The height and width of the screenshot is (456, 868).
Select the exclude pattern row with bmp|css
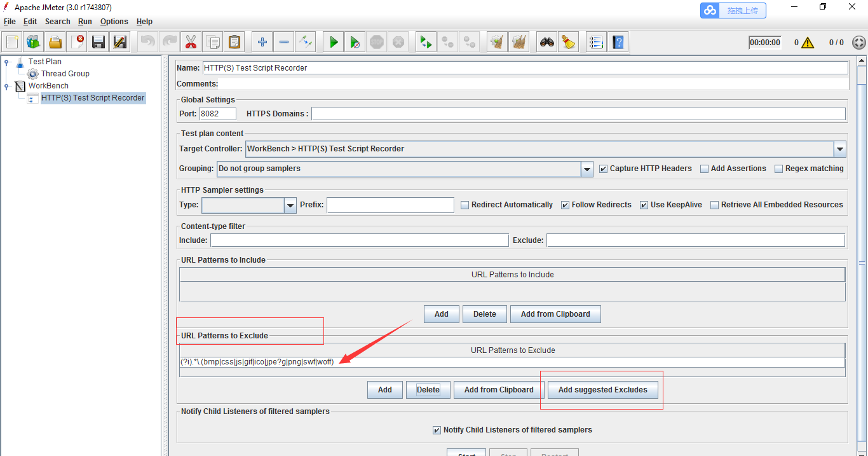pos(512,362)
